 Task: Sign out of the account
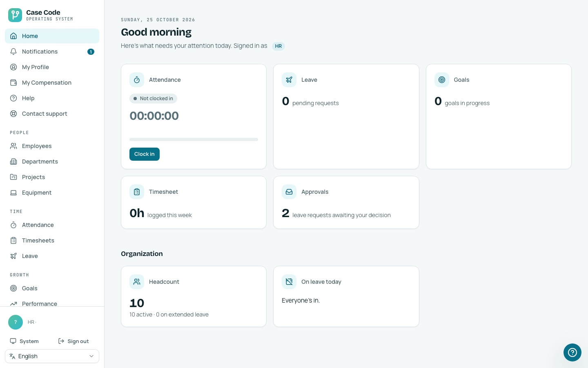click(x=73, y=341)
